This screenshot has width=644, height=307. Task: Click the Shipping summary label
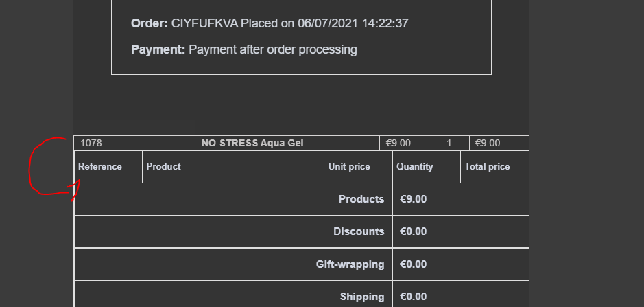pyautogui.click(x=362, y=297)
